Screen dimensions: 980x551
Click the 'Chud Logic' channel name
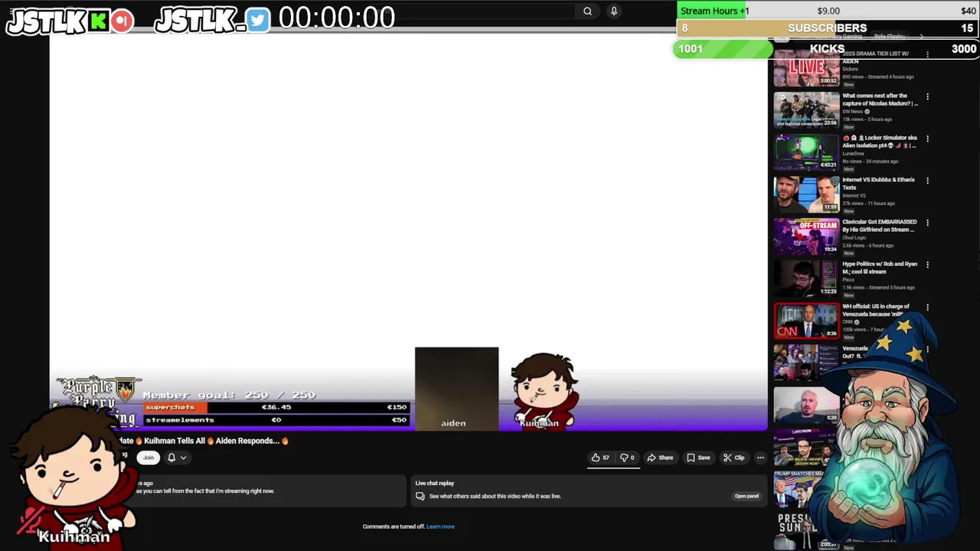(x=854, y=238)
